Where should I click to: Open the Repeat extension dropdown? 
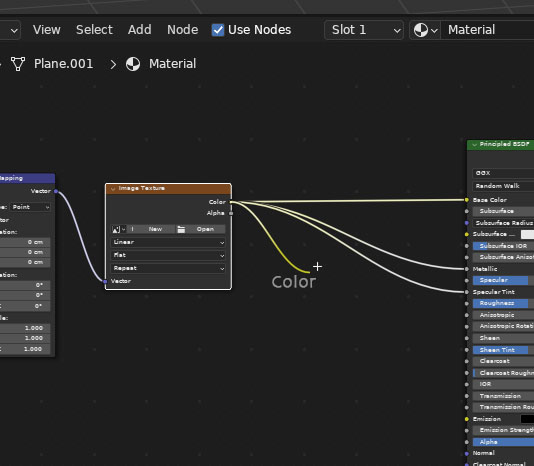tap(168, 268)
